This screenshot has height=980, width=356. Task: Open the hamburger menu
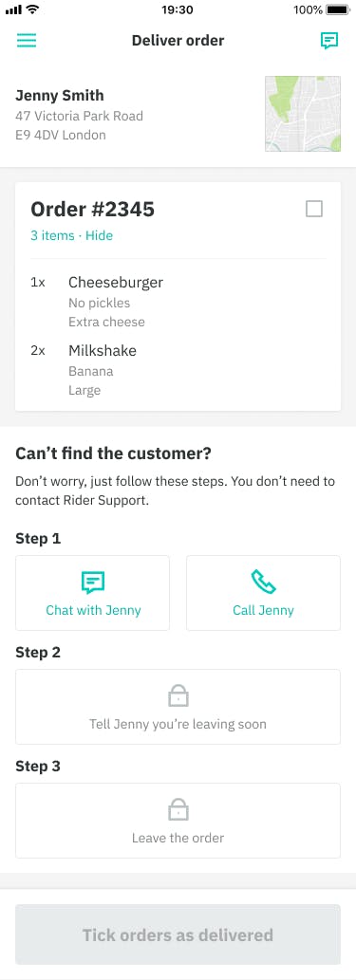[27, 41]
